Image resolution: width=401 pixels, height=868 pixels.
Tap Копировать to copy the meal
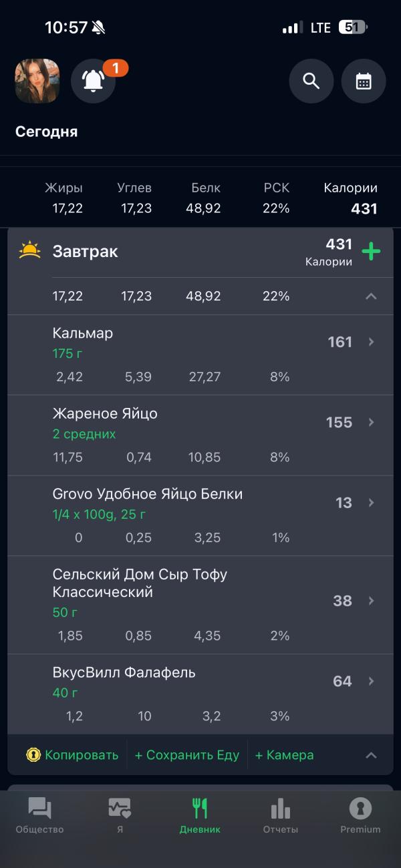72,755
